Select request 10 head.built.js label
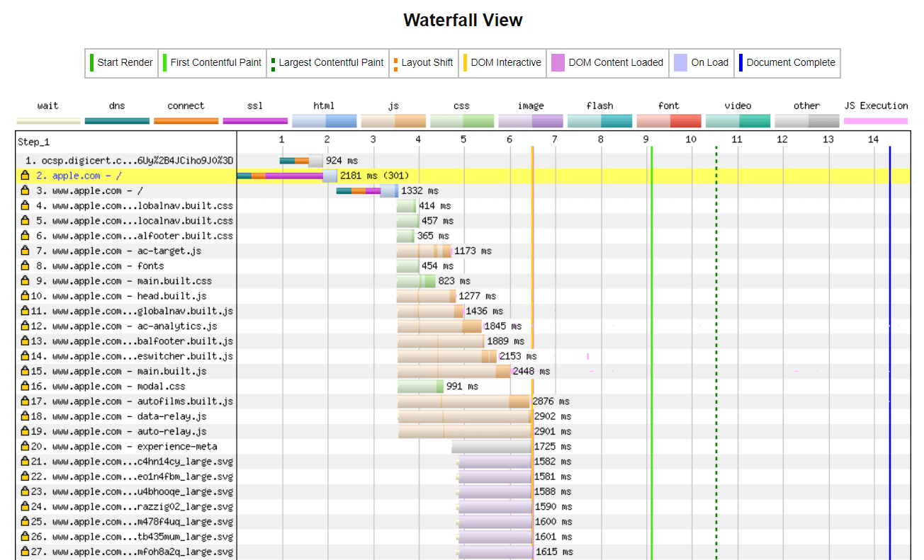This screenshot has width=924, height=560. click(x=119, y=296)
